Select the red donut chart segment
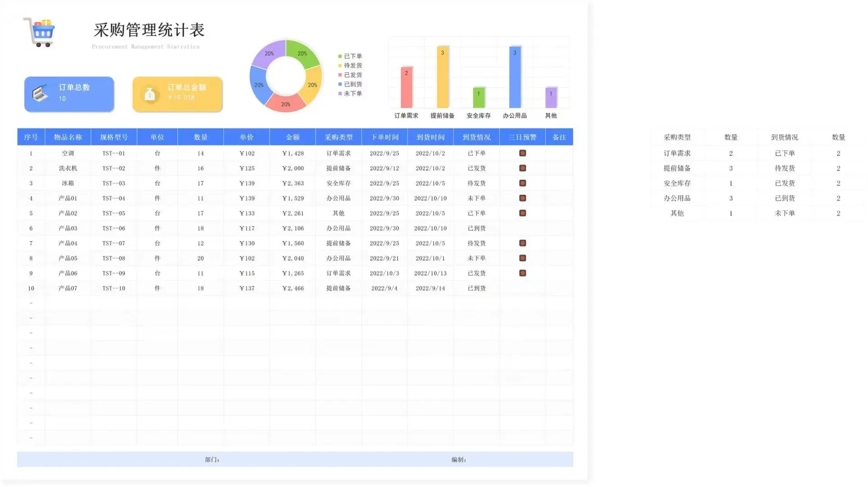The width and height of the screenshot is (868, 487). pyautogui.click(x=286, y=104)
